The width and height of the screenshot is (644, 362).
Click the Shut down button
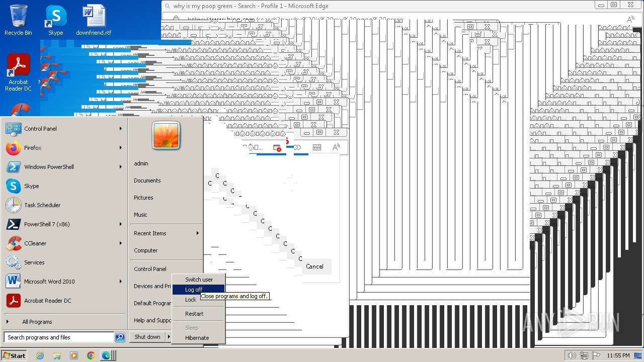[x=147, y=337]
